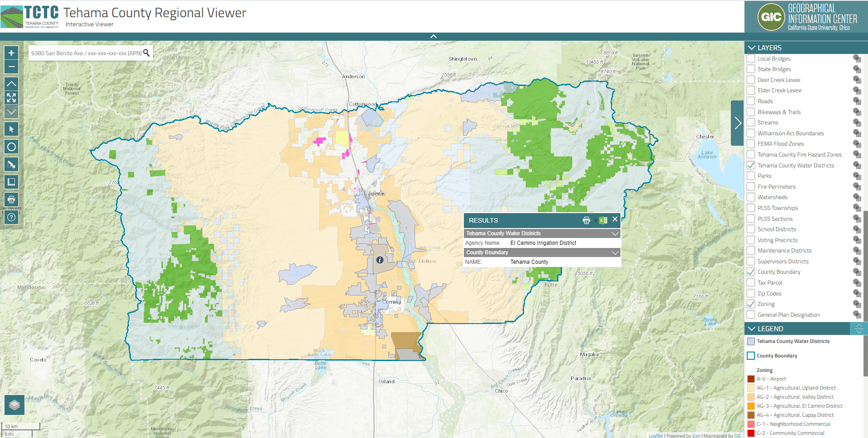868x438 pixels.
Task: Activate the circle selection tool
Action: tap(11, 147)
